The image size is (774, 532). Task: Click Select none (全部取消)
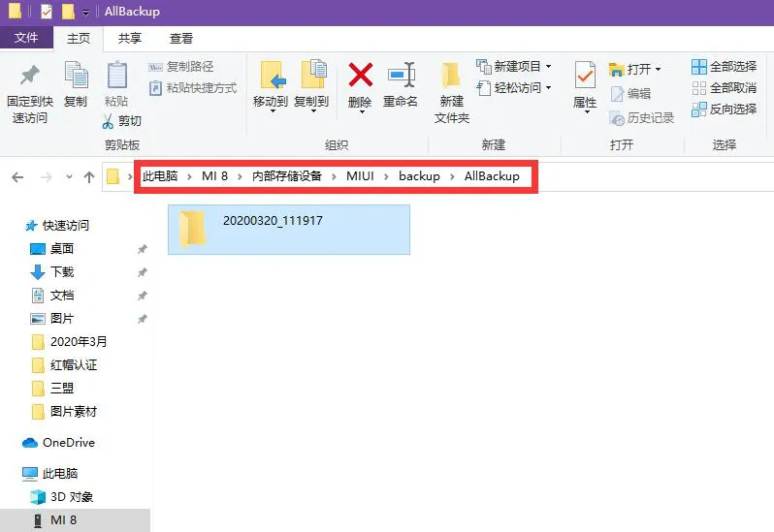click(725, 88)
